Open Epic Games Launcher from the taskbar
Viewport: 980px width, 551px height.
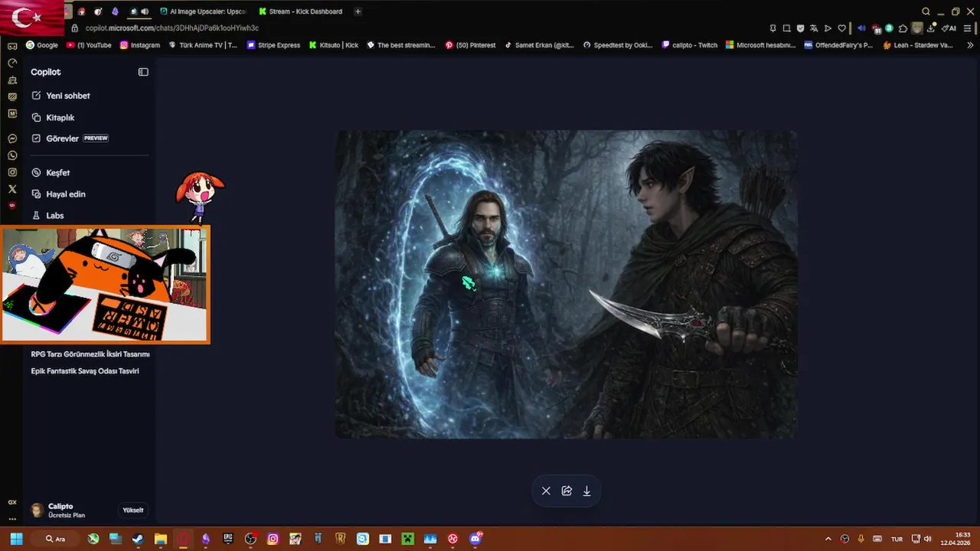(x=228, y=539)
